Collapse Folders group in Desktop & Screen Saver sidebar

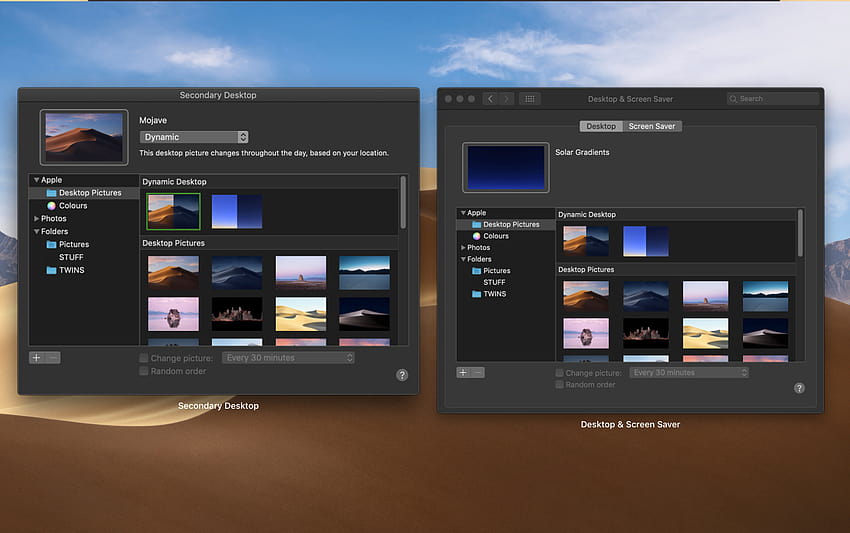tap(463, 259)
